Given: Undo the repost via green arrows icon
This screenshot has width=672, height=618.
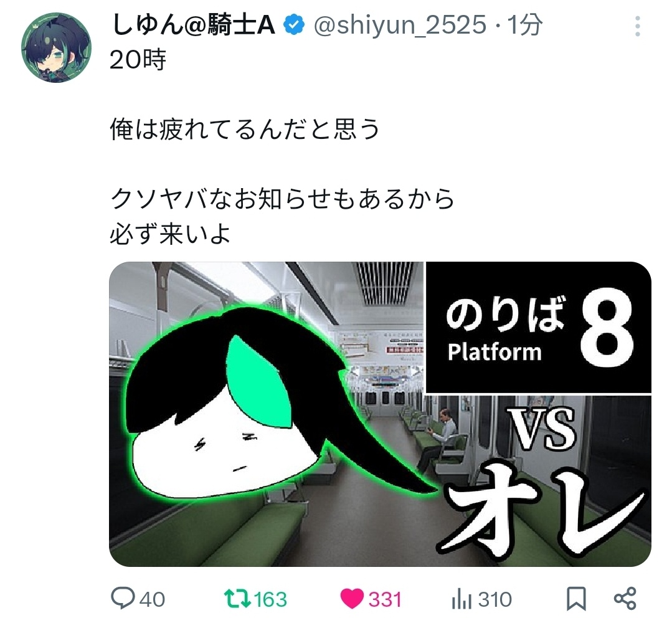Looking at the screenshot, I should [x=237, y=598].
